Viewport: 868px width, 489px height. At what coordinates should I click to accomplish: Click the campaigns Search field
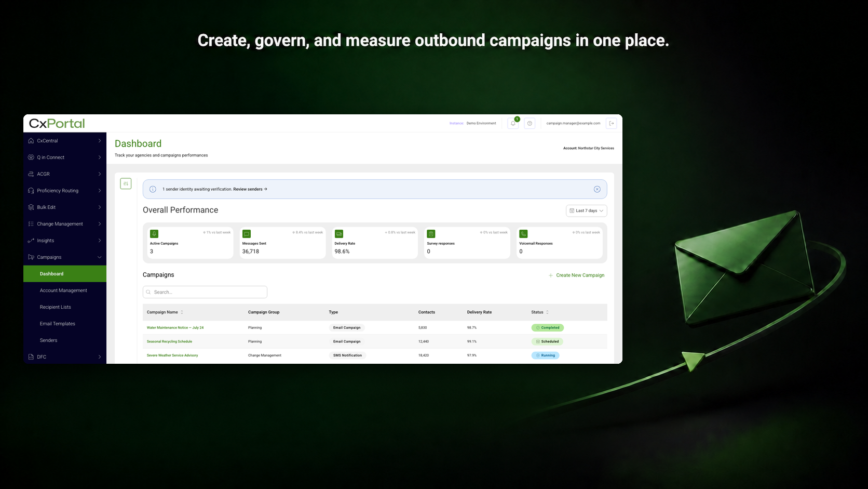tap(205, 292)
